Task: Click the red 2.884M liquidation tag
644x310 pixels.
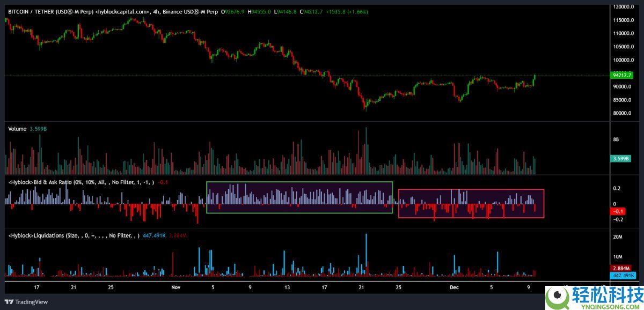Action: 621,268
